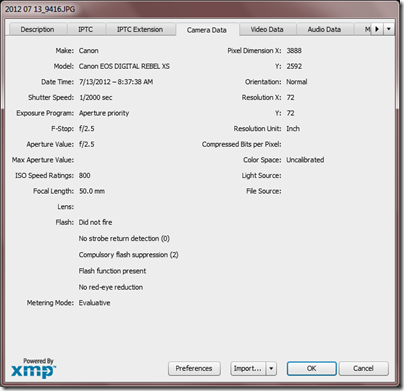Select Resolution Unit value "Inch"
404x391 pixels.
click(293, 129)
